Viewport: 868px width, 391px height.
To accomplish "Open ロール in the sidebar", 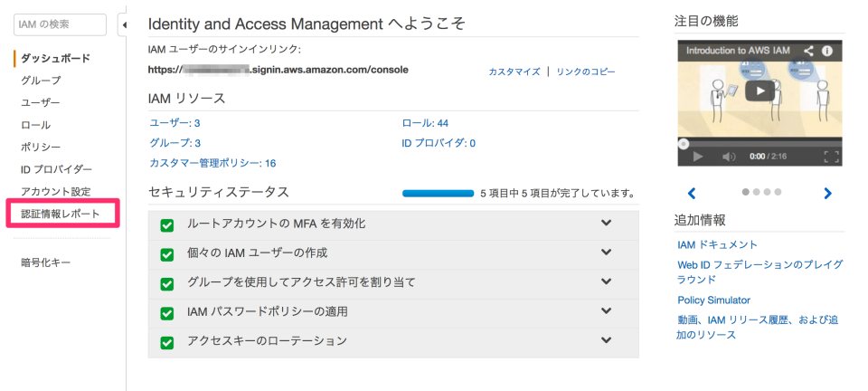I will (x=35, y=125).
